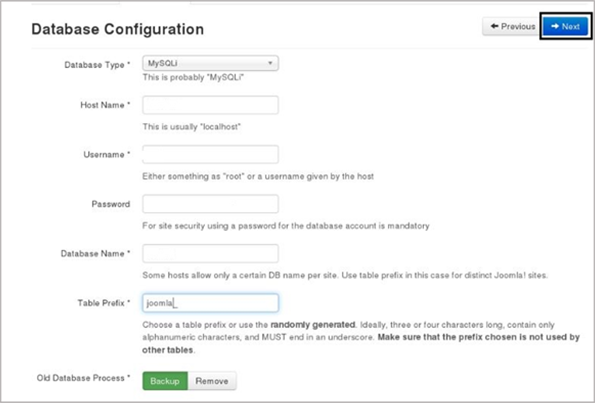Click the Database Type dropdown arrow
595x404 pixels.
pyautogui.click(x=270, y=63)
